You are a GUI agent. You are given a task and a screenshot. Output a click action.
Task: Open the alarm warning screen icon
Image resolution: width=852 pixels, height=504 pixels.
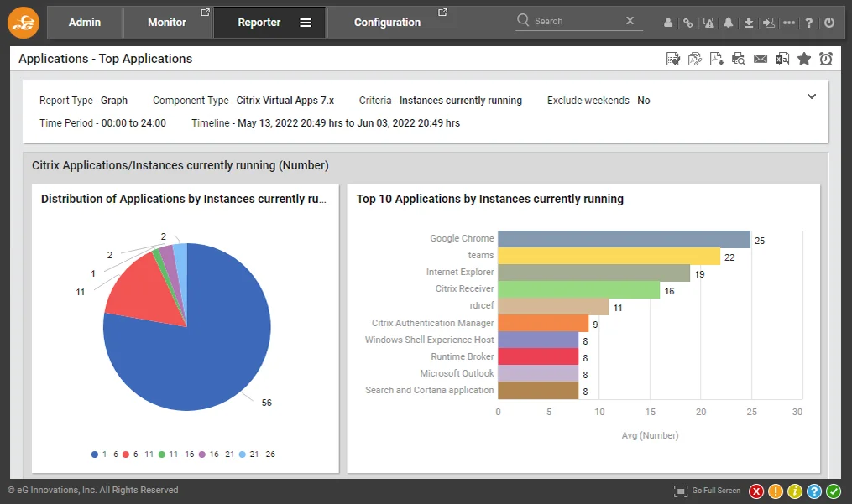[x=708, y=23]
